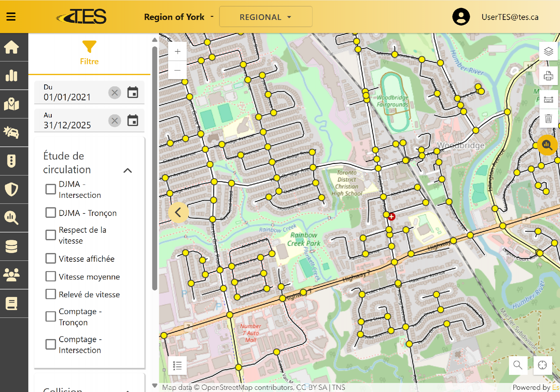
Task: Zoom in on the map
Action: (178, 51)
